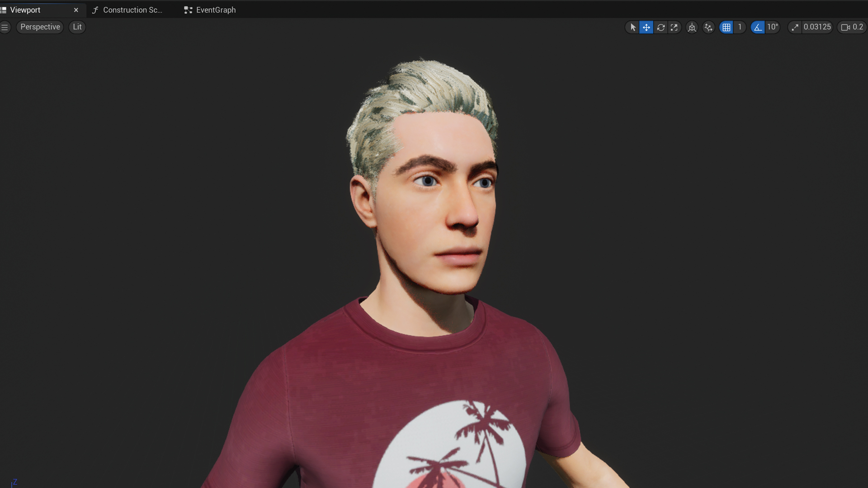Image resolution: width=868 pixels, height=488 pixels.
Task: Toggle world/local coordinate space icon
Action: tap(692, 27)
